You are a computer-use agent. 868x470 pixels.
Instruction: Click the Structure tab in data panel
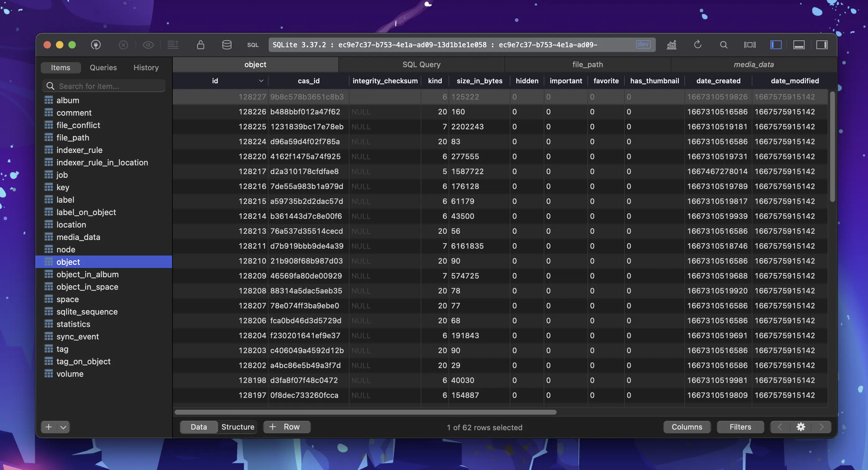(237, 427)
